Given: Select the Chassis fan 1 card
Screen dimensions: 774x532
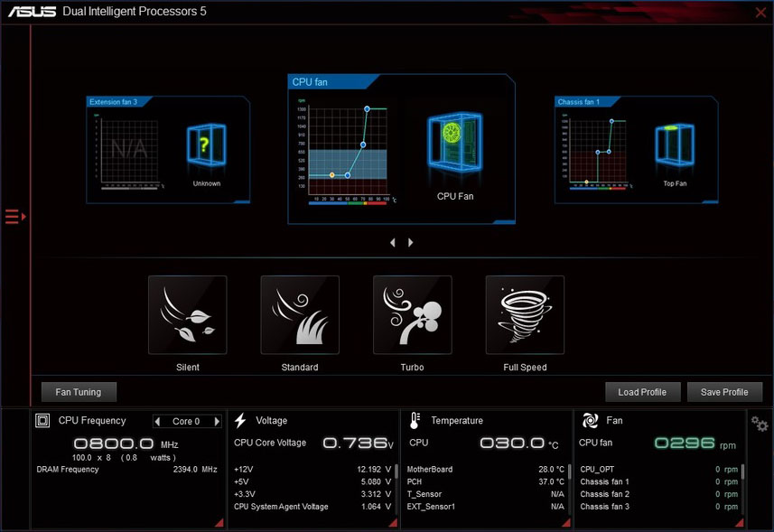Looking at the screenshot, I should click(x=637, y=150).
